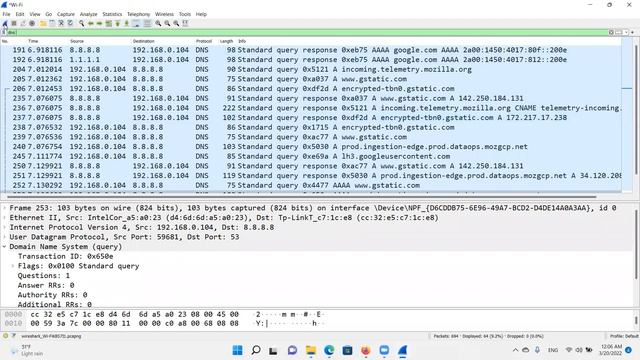Open the Capture menu

pos(66,14)
